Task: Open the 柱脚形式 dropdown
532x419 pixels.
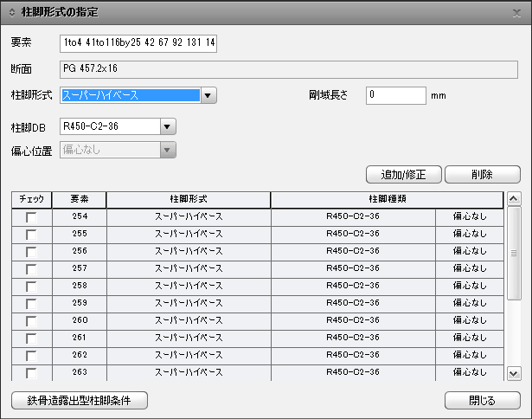Action: point(208,95)
